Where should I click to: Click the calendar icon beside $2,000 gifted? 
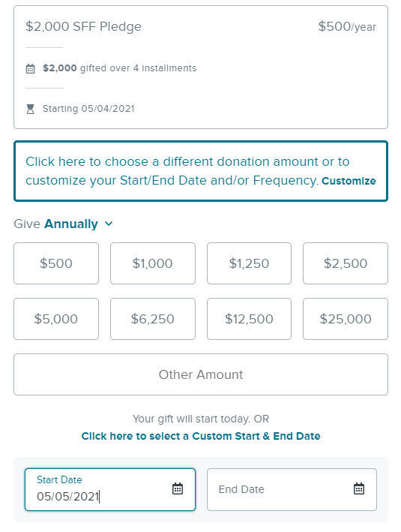[31, 68]
